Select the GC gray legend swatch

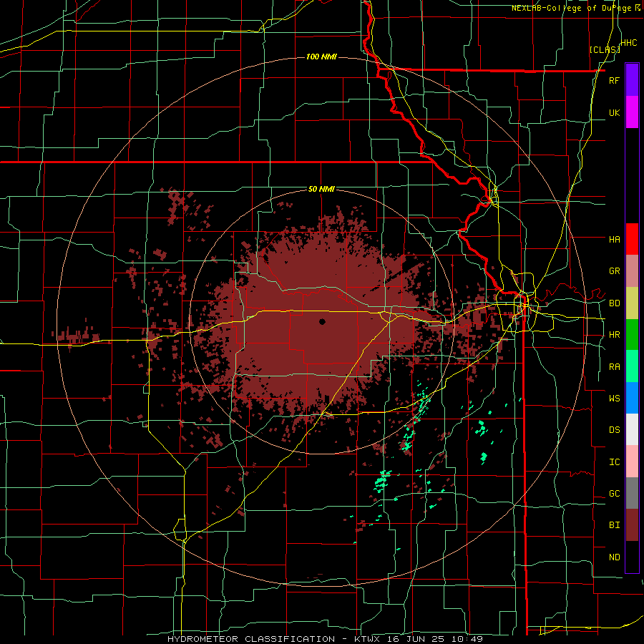(632, 493)
